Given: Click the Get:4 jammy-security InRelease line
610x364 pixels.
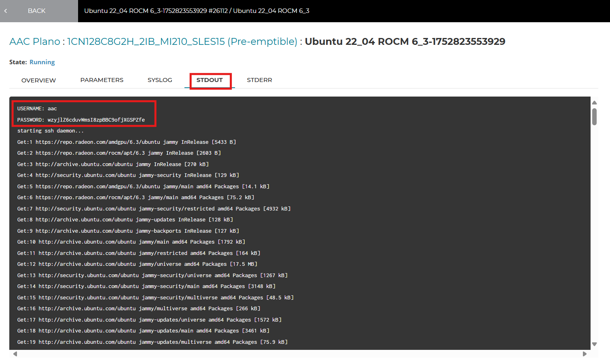Looking at the screenshot, I should 128,175.
